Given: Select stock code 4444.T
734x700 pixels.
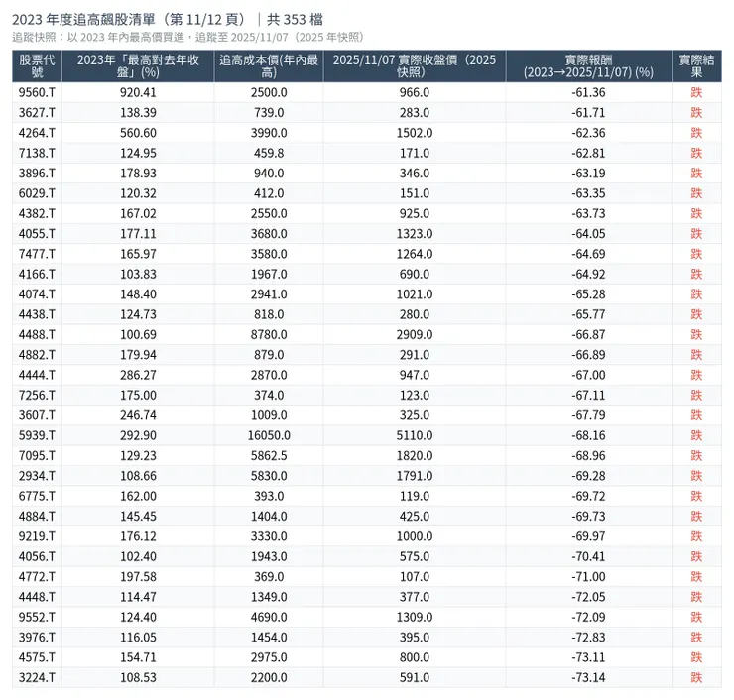Looking at the screenshot, I should pyautogui.click(x=37, y=375).
